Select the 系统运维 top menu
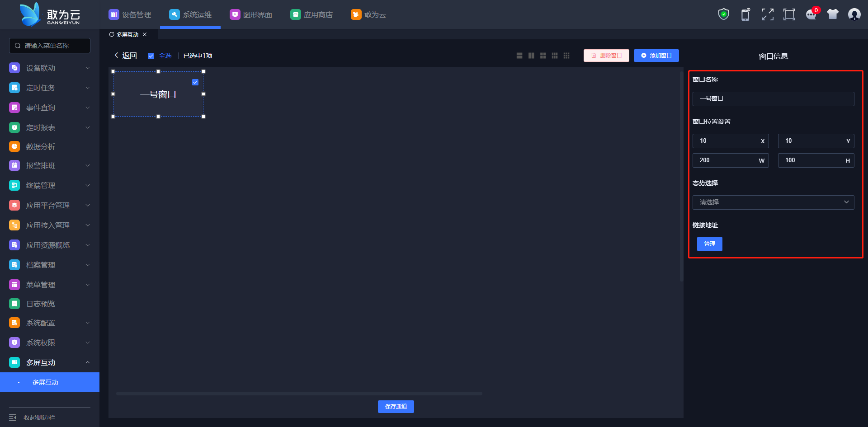This screenshot has height=427, width=868. (190, 14)
